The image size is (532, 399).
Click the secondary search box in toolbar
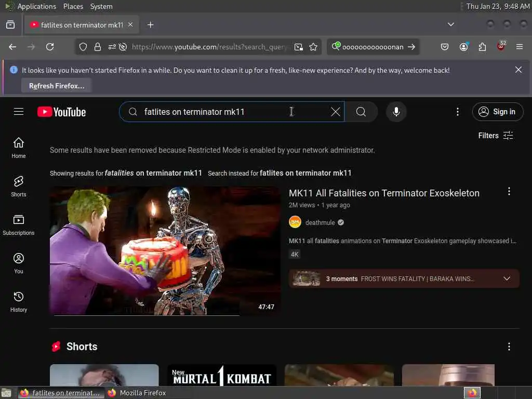pos(373,47)
